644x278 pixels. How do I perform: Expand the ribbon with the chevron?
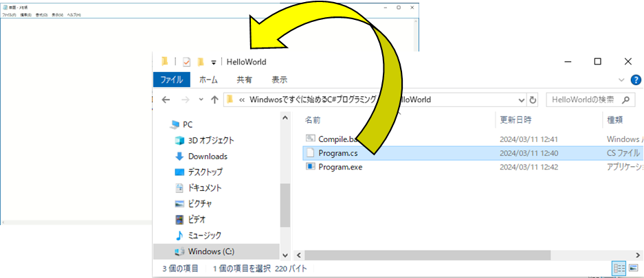click(621, 80)
